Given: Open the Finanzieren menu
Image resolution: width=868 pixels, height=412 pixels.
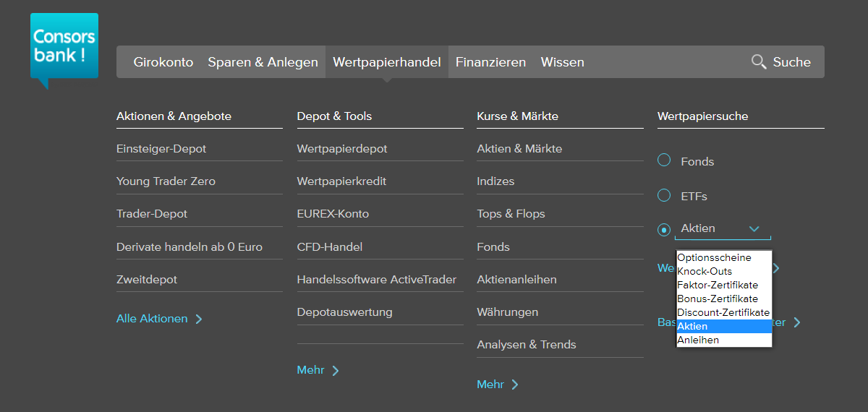Looking at the screenshot, I should coord(490,62).
